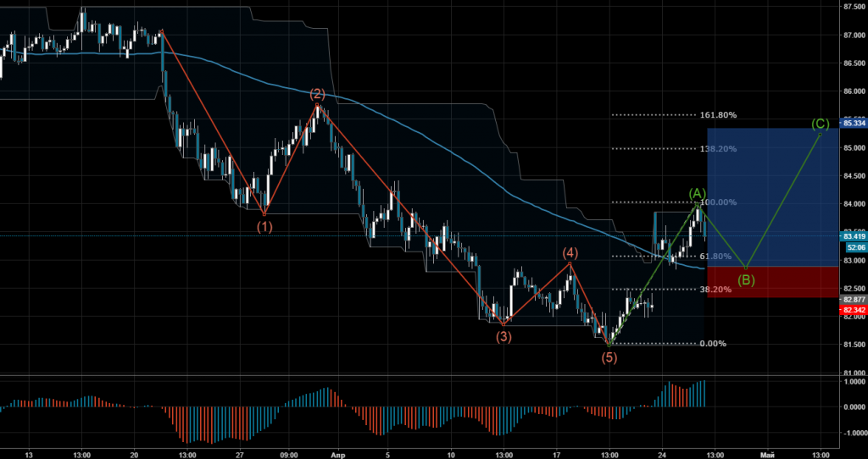Click the wave (5) bottom label
The height and width of the screenshot is (459, 868).
609,357
